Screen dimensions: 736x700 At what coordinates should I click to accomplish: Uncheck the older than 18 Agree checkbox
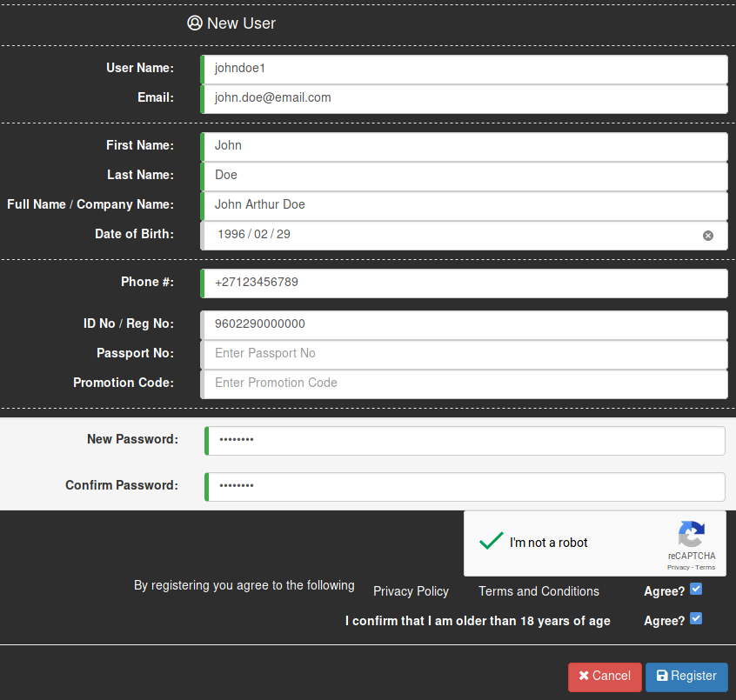[696, 619]
